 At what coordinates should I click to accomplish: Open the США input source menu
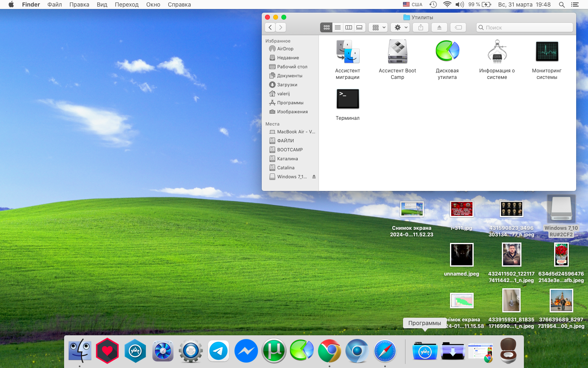tap(412, 4)
